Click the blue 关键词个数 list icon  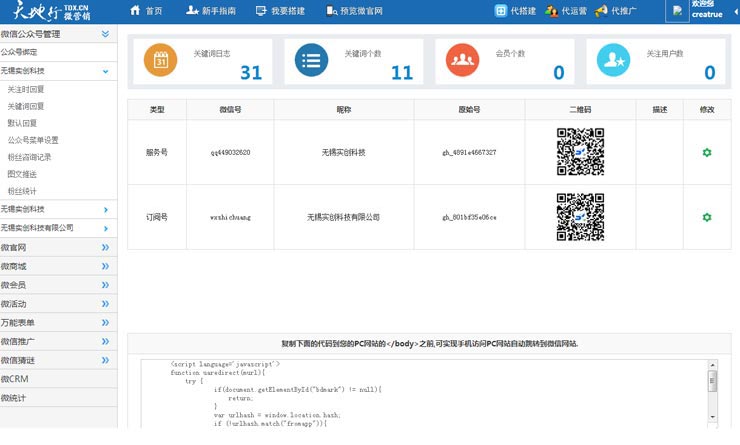click(311, 61)
